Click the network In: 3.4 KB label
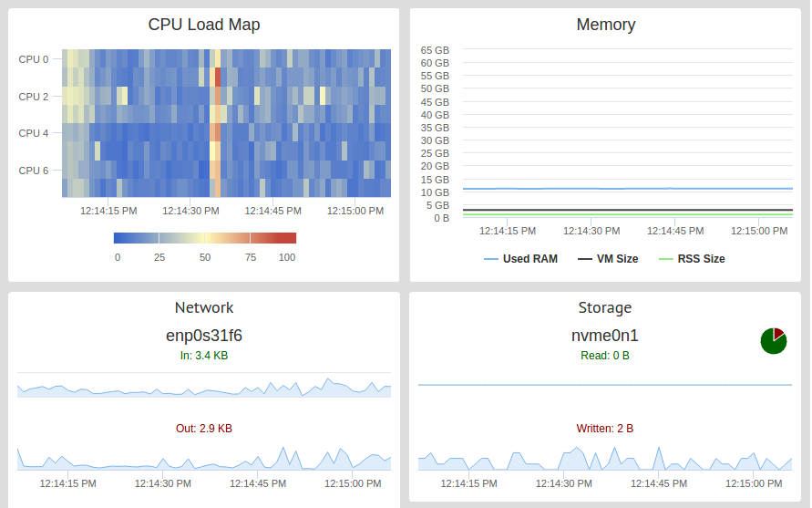 point(204,356)
